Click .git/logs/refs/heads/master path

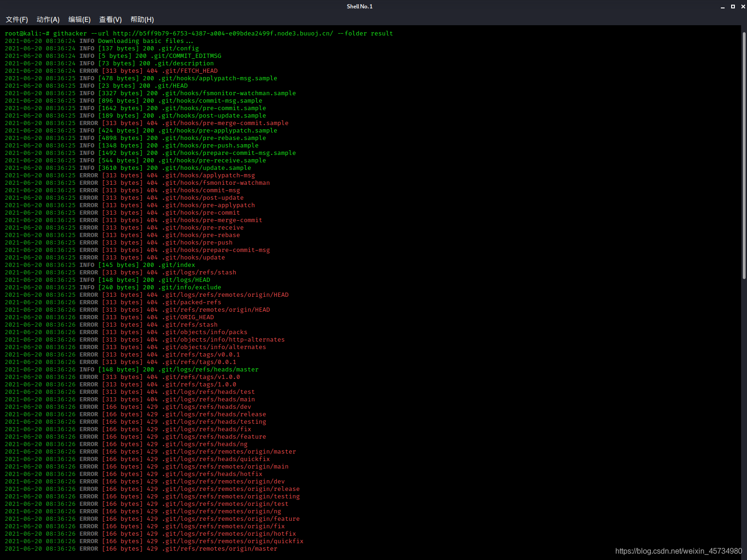(x=208, y=370)
